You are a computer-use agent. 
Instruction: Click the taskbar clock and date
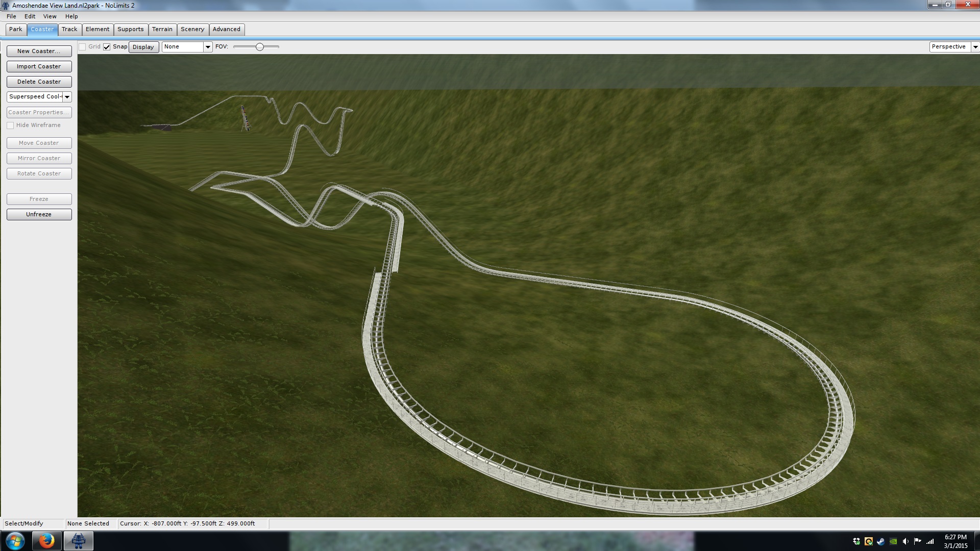955,541
